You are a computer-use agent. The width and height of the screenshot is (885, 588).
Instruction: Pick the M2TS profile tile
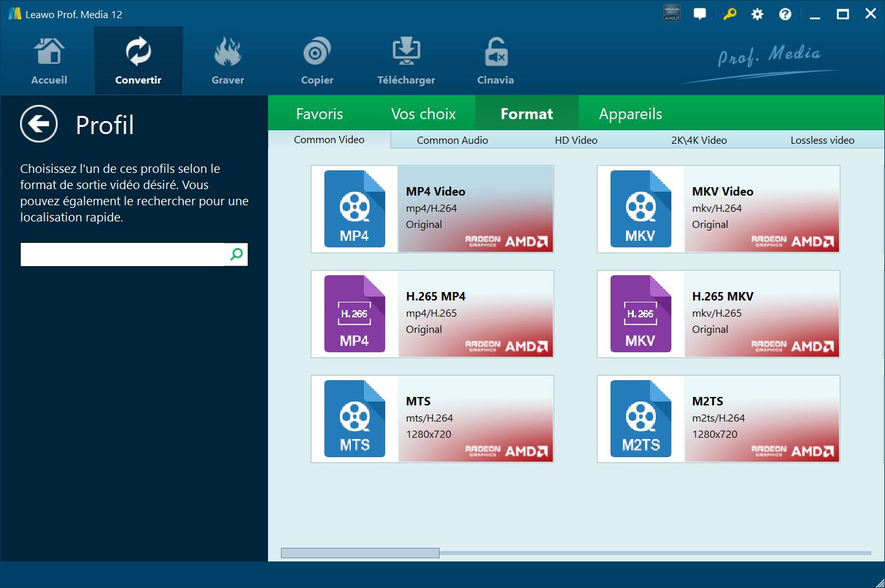718,419
